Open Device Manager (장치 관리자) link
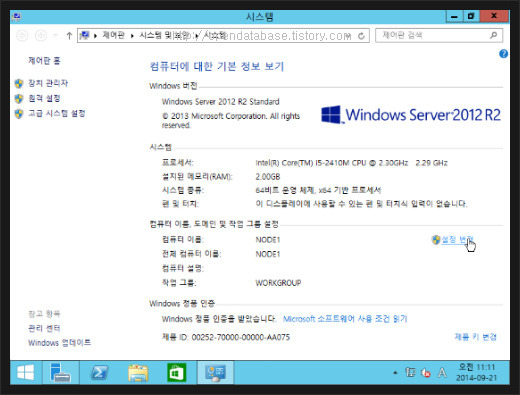Image resolution: width=520 pixels, height=395 pixels. (x=48, y=83)
